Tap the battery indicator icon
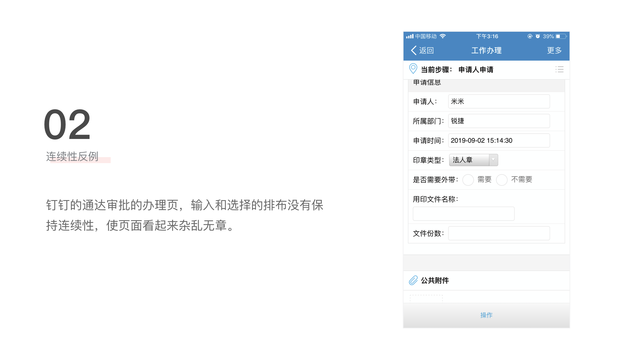 click(x=561, y=36)
